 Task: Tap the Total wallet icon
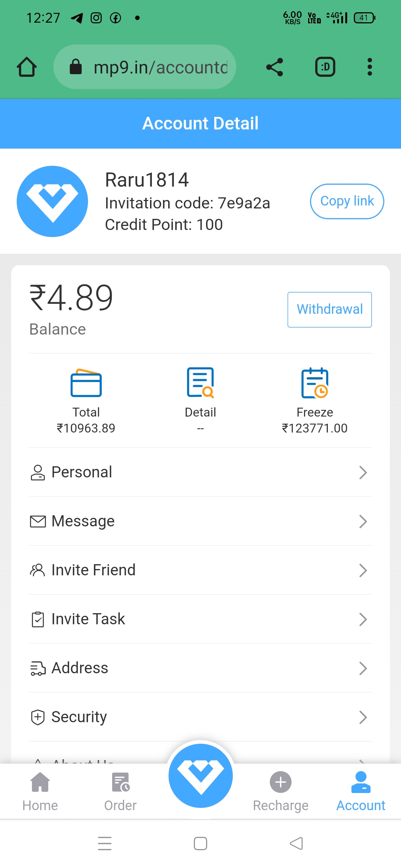(x=86, y=383)
